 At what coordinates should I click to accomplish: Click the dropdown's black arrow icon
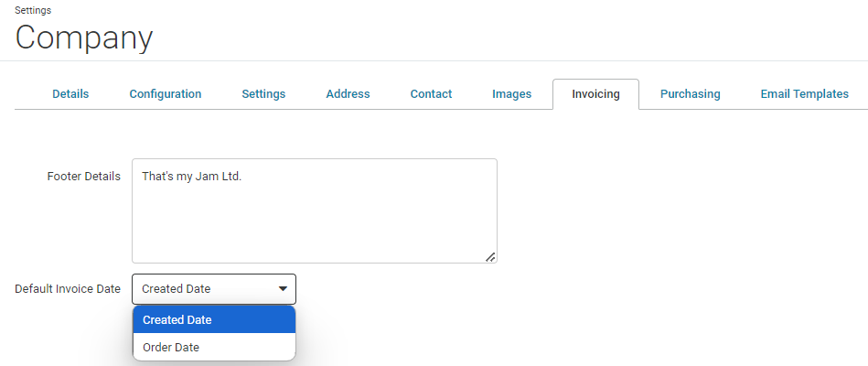click(283, 289)
